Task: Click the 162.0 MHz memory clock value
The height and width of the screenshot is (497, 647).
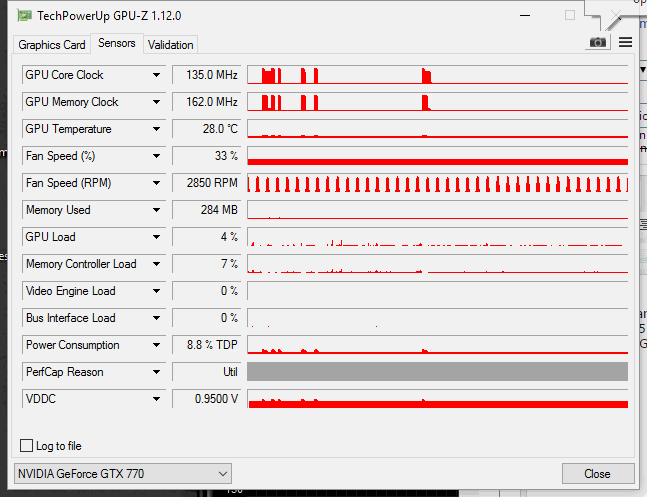Action: 207,102
